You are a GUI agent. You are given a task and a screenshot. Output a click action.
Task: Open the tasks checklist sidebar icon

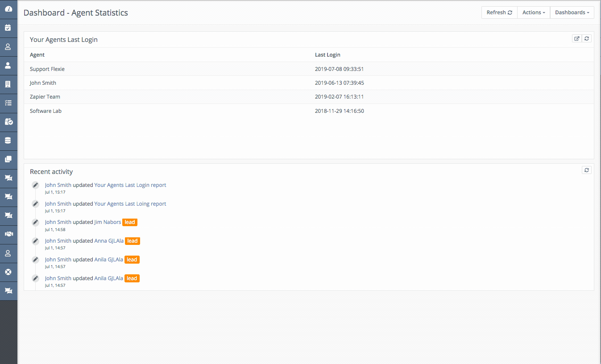coord(8,103)
